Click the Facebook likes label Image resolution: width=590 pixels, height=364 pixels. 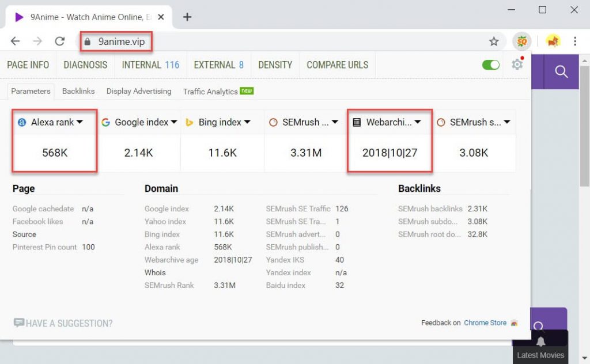(37, 222)
